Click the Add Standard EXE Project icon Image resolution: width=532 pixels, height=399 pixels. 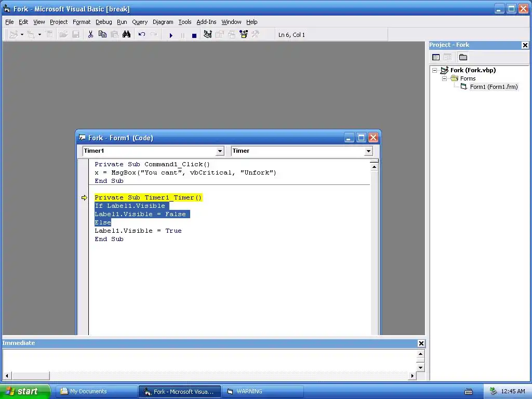(x=14, y=35)
